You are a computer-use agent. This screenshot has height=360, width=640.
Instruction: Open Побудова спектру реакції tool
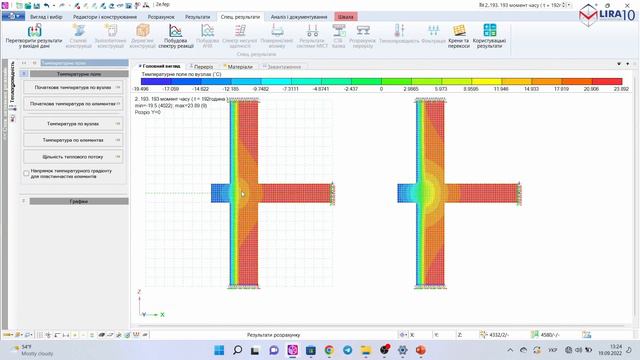click(x=176, y=36)
